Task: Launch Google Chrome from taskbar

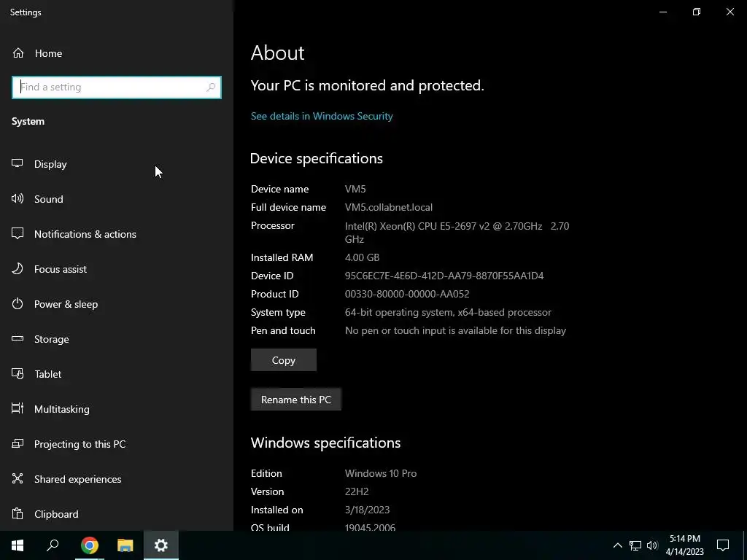Action: 89,545
